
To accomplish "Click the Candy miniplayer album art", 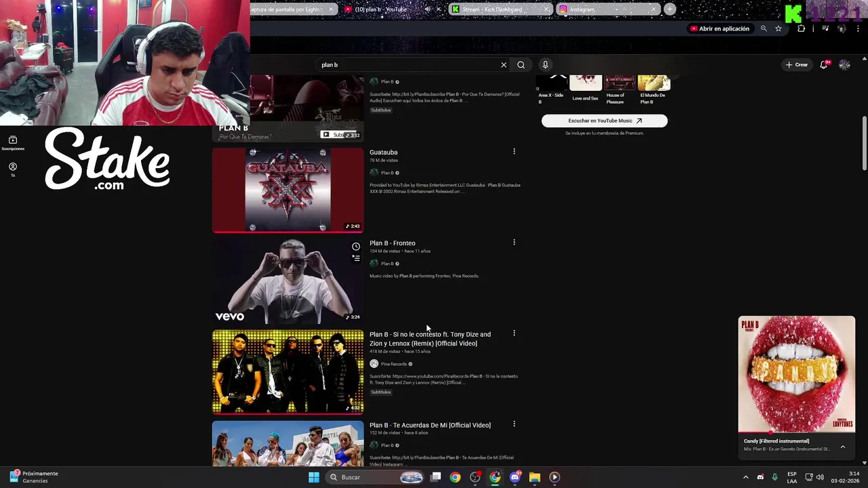I will click(797, 374).
